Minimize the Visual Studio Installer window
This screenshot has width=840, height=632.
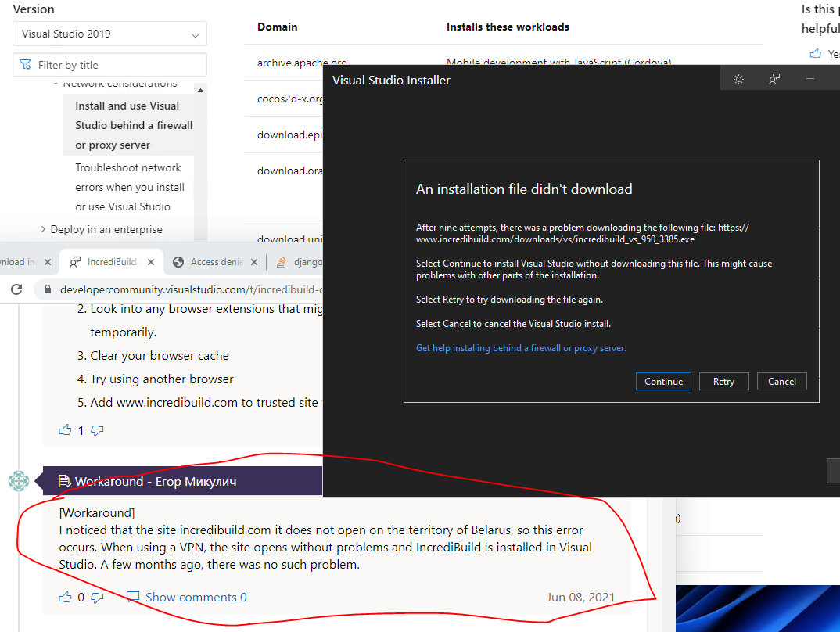click(x=810, y=79)
